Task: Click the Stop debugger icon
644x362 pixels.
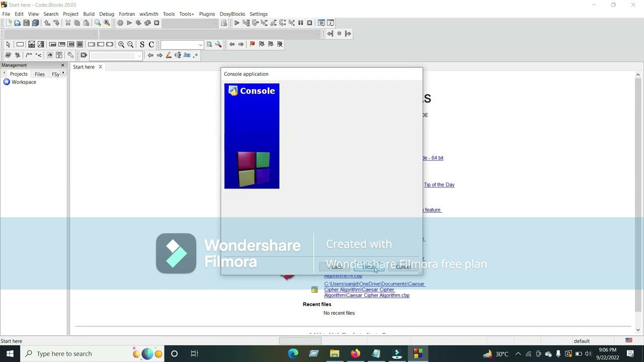Action: click(309, 23)
